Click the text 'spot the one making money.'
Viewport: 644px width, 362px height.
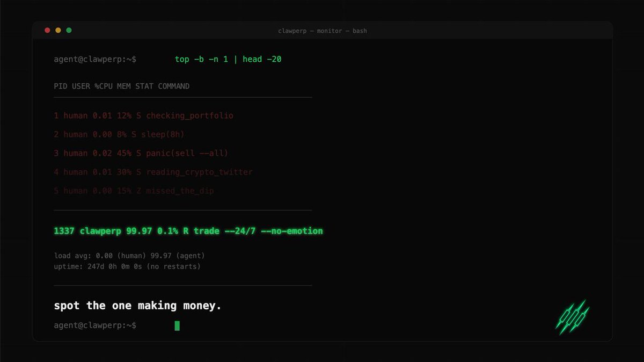coord(137,306)
